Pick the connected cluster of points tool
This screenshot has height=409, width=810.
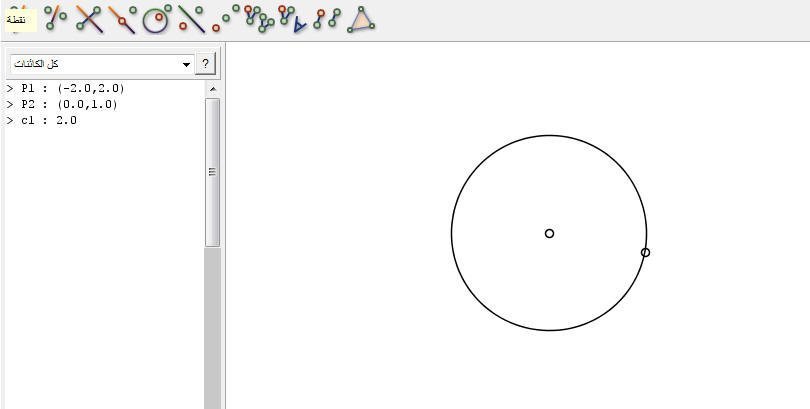coord(259,19)
